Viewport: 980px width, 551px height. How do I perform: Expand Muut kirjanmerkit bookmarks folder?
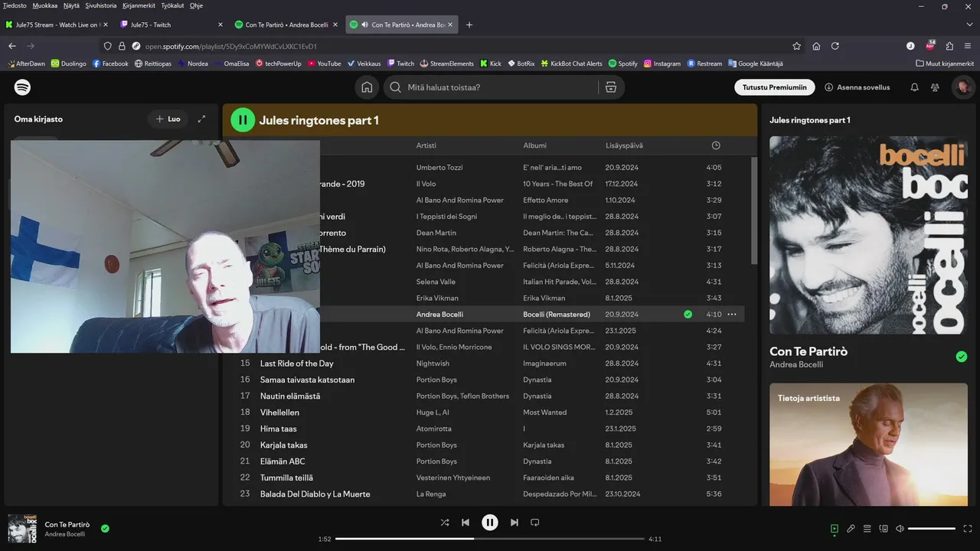pyautogui.click(x=945, y=64)
